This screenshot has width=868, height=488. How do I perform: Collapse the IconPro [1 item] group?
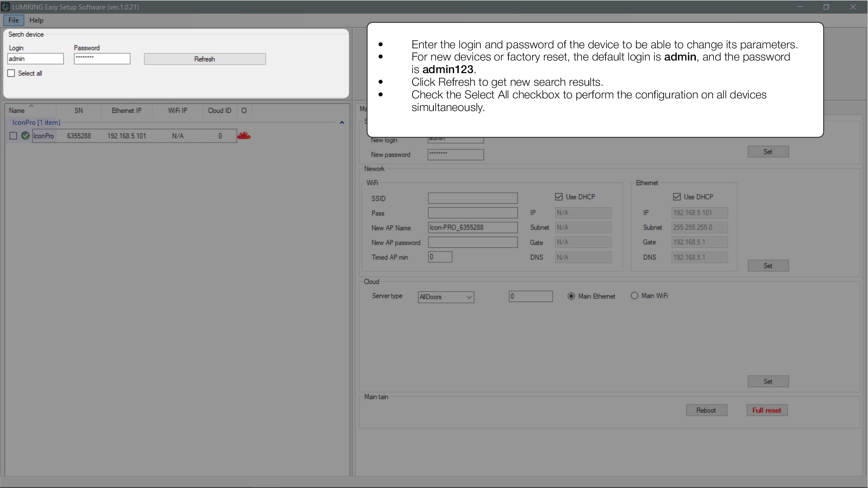tap(342, 122)
